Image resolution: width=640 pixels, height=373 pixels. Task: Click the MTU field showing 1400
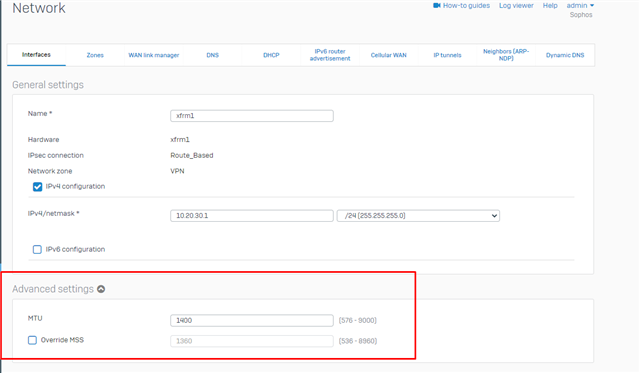click(252, 320)
